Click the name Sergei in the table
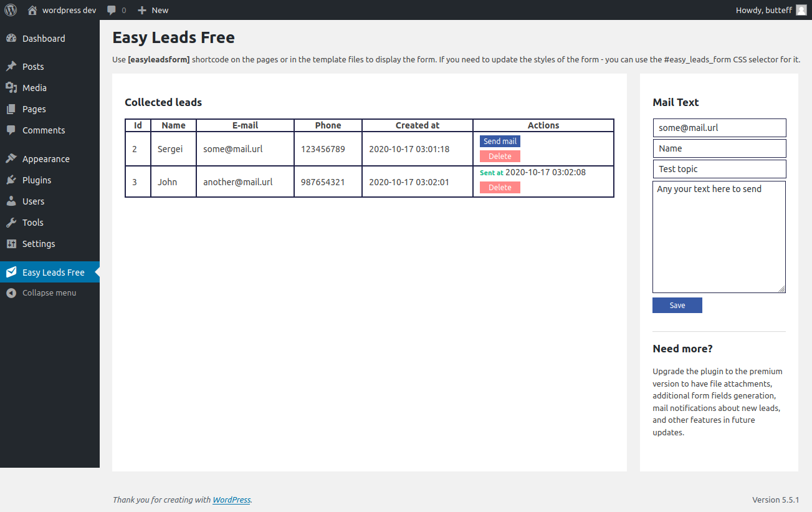The width and height of the screenshot is (812, 512). point(170,149)
